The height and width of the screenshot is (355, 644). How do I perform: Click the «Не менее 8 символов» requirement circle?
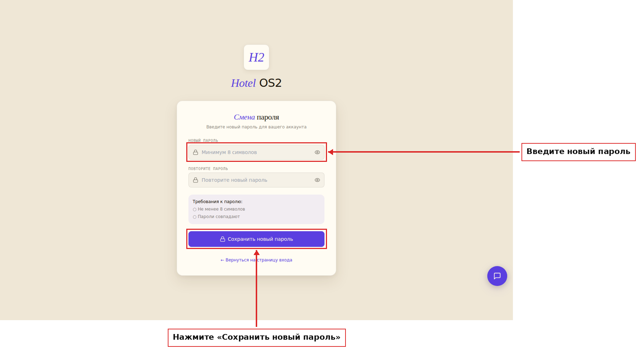point(194,210)
